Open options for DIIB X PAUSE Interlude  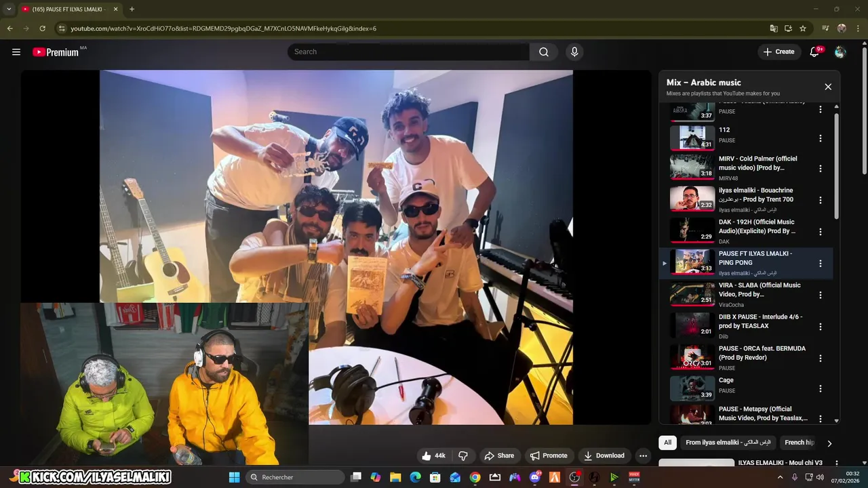point(820,327)
